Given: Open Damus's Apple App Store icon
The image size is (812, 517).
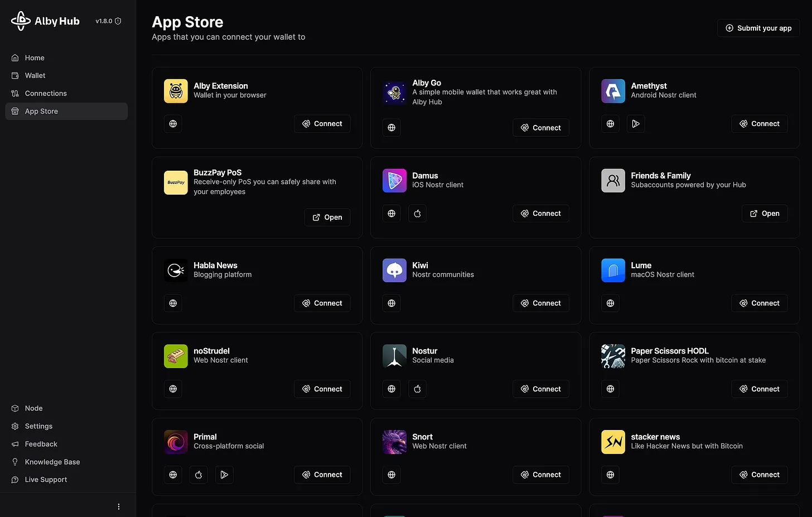Looking at the screenshot, I should [417, 214].
